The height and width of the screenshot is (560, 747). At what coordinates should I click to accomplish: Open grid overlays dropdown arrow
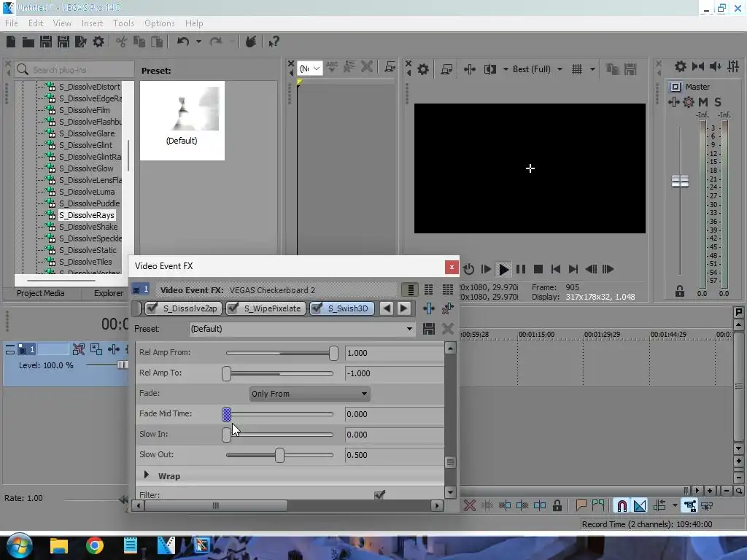coord(592,69)
